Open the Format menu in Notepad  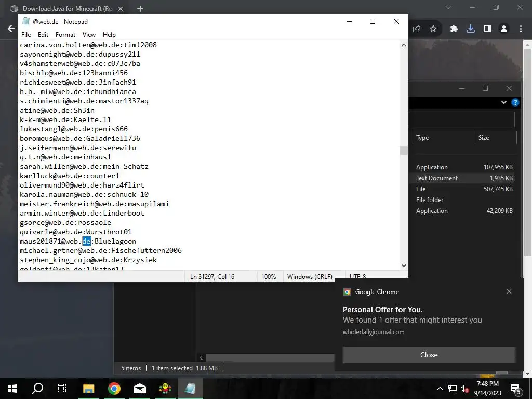tap(65, 35)
